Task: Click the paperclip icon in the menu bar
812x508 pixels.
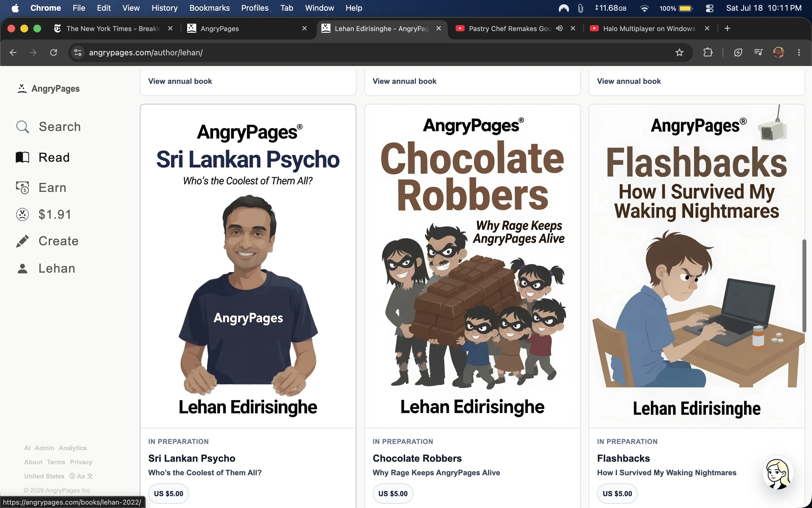Action: 581,8
